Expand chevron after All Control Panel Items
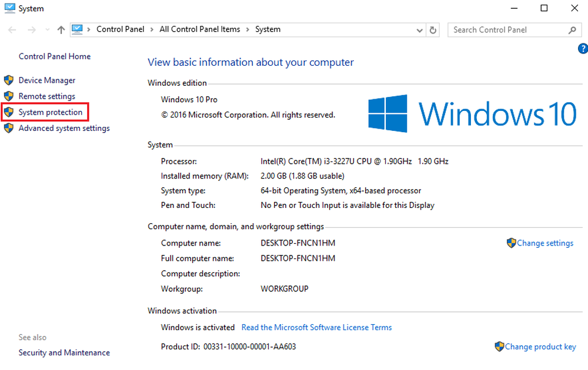This screenshot has width=588, height=370. pos(248,29)
